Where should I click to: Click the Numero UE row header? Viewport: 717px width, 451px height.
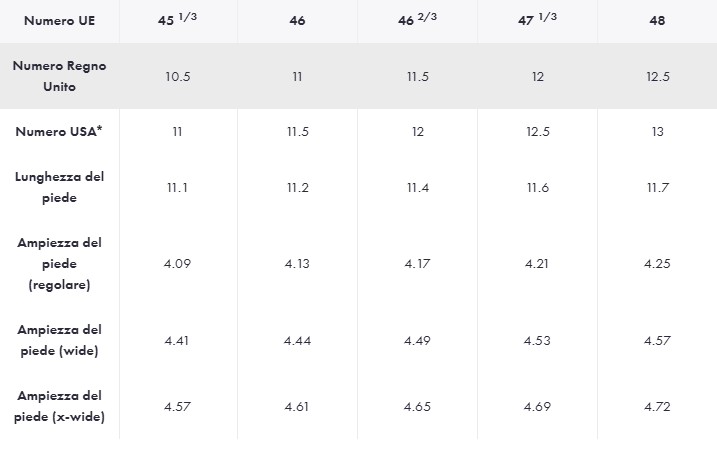59,20
